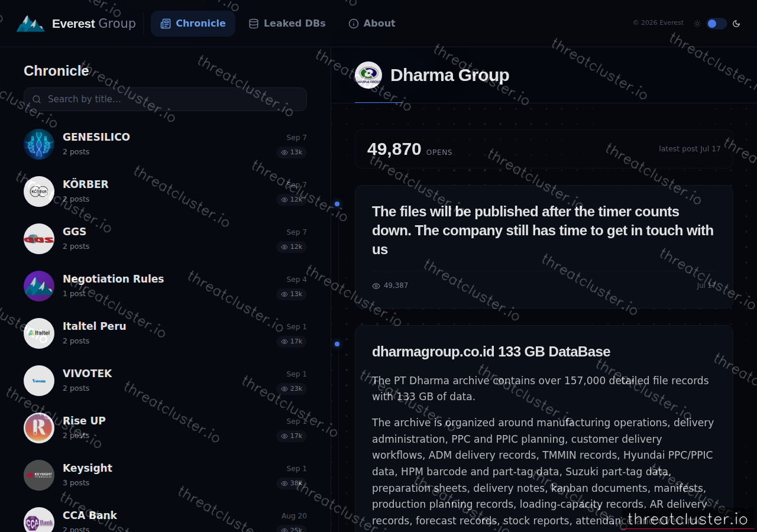Viewport: 757px width, 532px height.
Task: Click the latest post Jul 17 text
Action: (690, 149)
